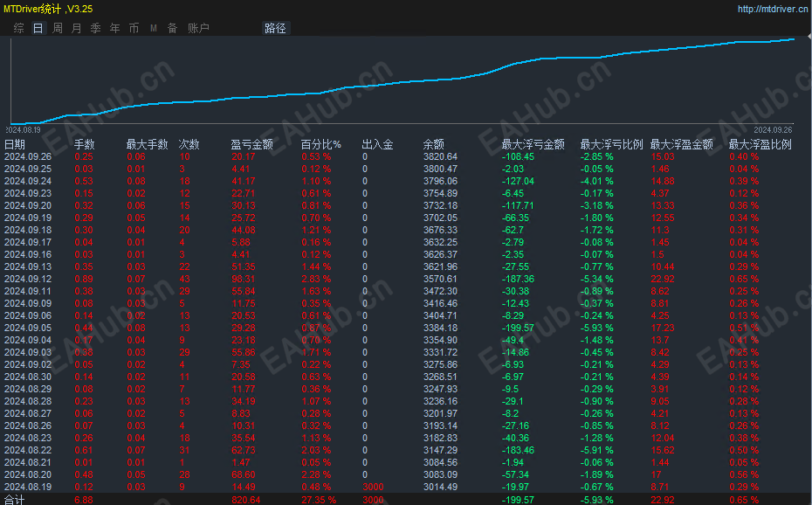Click the 出入金 column header

coord(377,144)
